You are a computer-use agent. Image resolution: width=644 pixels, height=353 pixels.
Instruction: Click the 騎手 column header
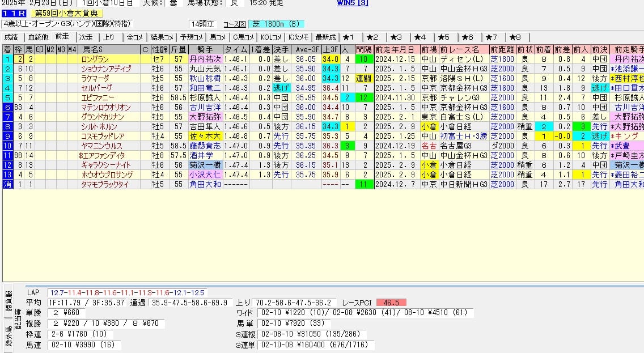click(x=205, y=49)
